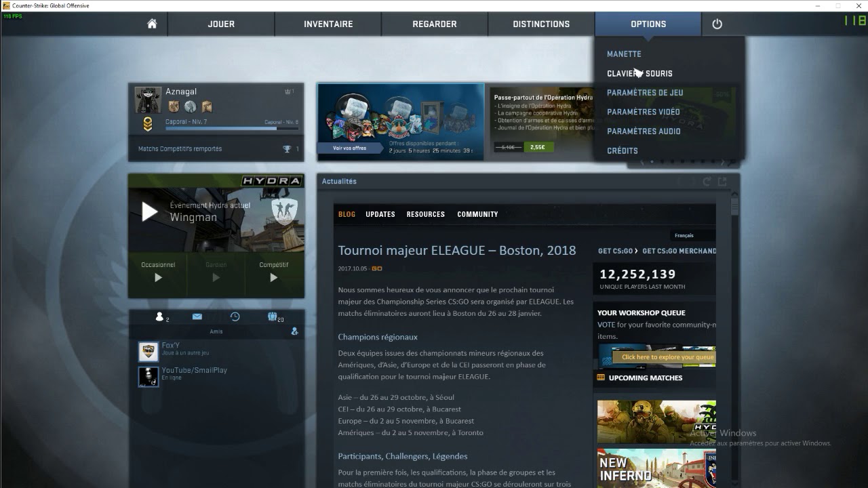Click the crown prime status icon

click(x=288, y=91)
